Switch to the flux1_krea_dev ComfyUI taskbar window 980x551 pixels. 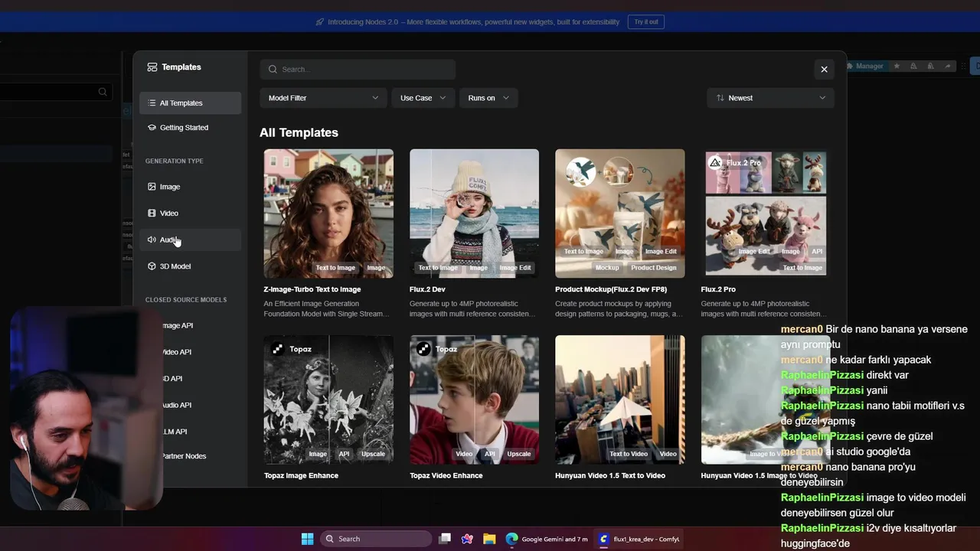coord(639,539)
